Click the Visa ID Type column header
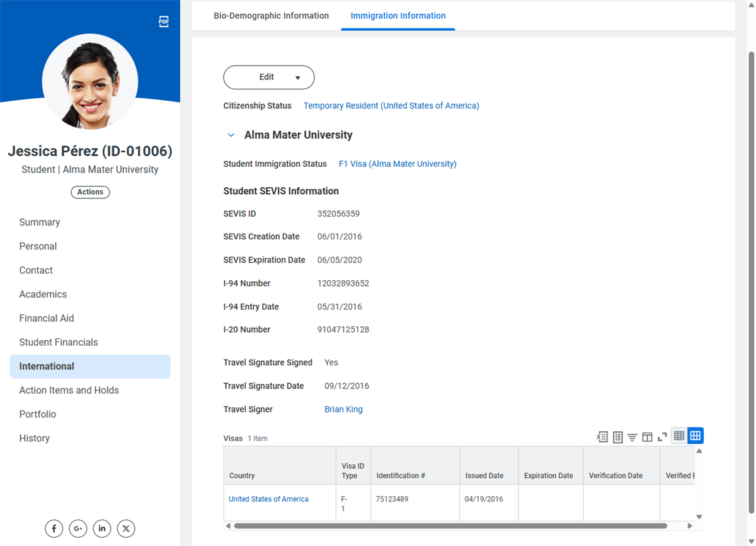 pyautogui.click(x=353, y=465)
